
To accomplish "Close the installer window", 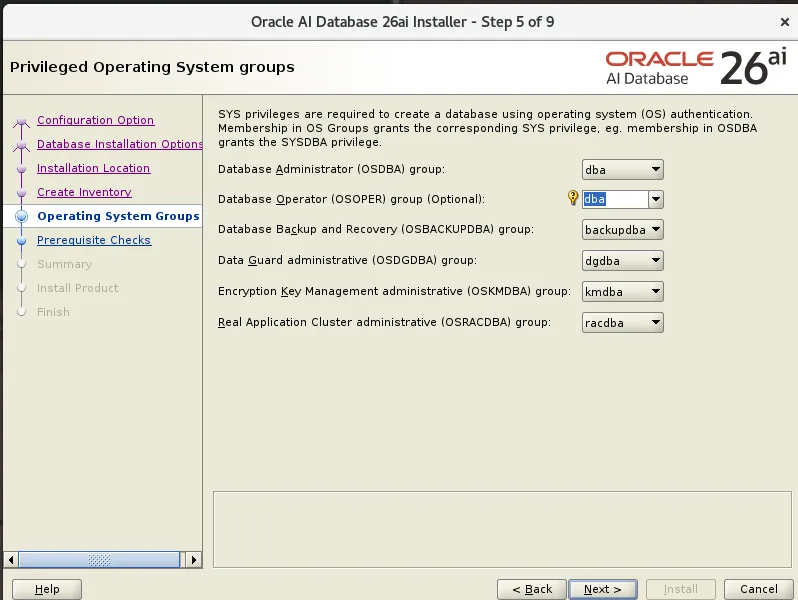I will 784,22.
